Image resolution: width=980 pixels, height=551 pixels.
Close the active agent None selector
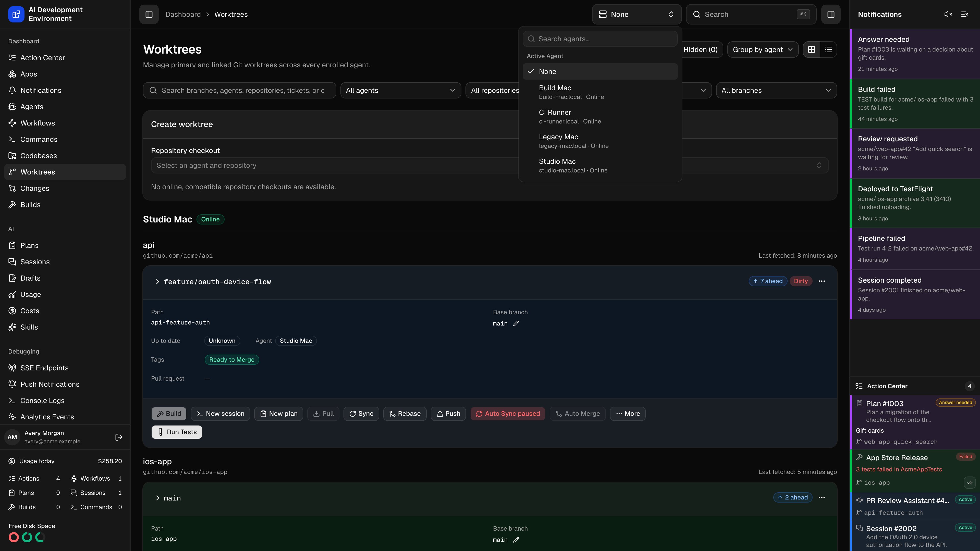[636, 15]
